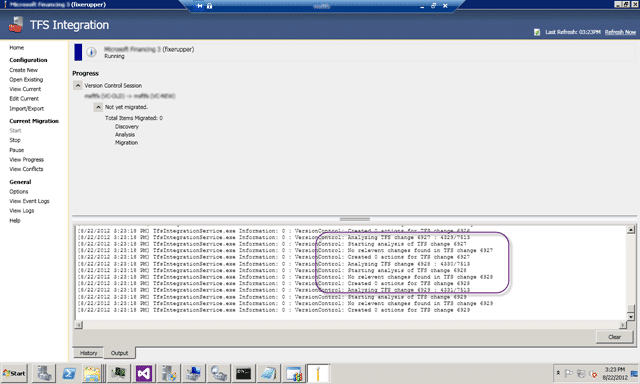Open View Conflicts in the sidebar
Image resolution: width=640 pixels, height=384 pixels.
26,169
